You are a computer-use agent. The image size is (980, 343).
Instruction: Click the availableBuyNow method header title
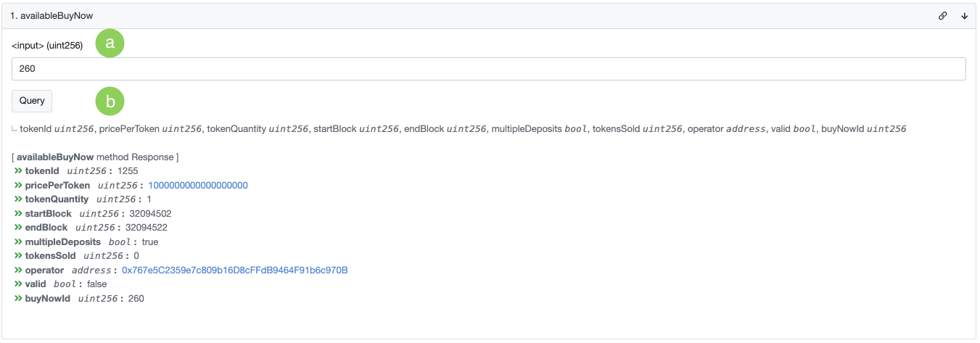click(x=52, y=15)
